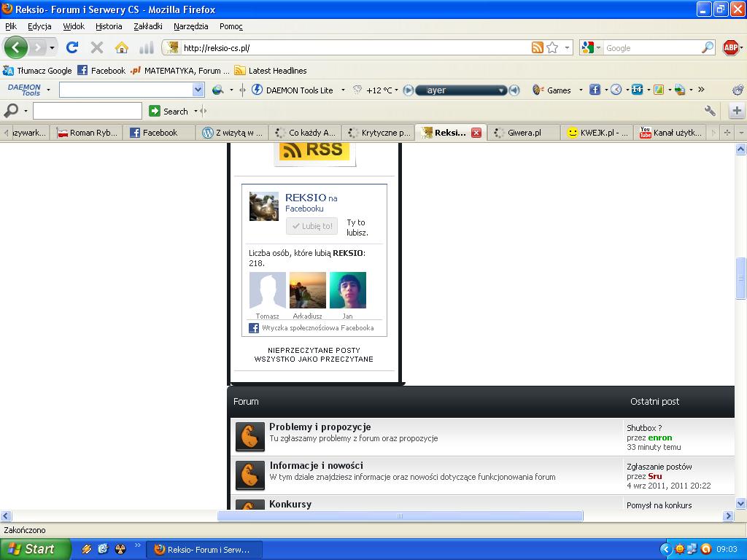747x560 pixels.
Task: Go to the Firefox home page
Action: [121, 47]
